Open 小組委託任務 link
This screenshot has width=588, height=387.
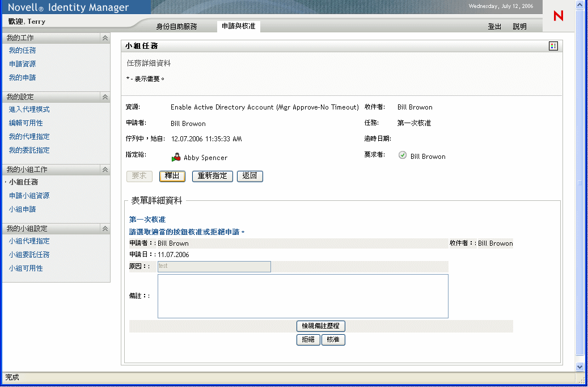29,254
